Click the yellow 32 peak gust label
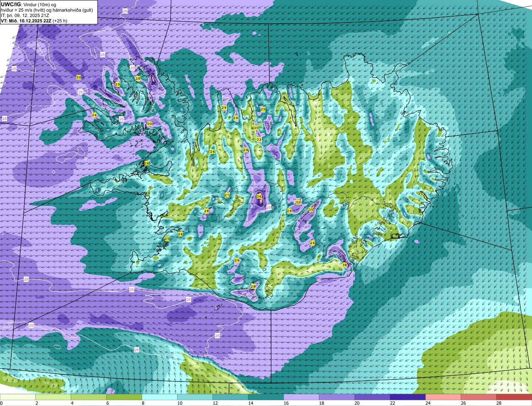Screen dimensions: 532x406 pyautogui.click(x=298, y=202)
